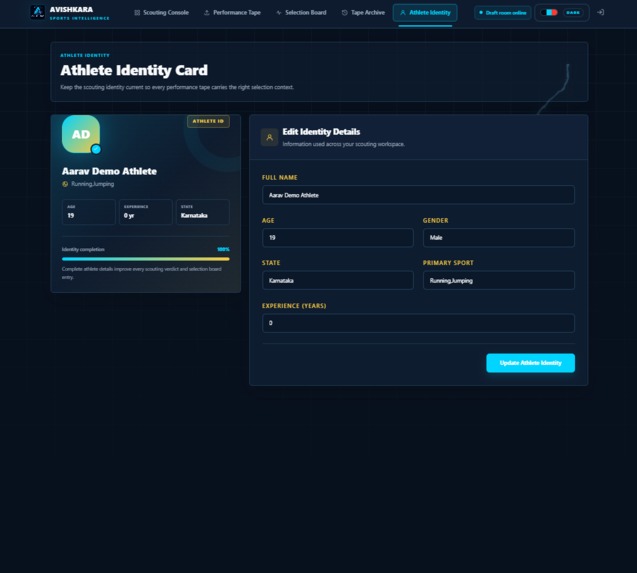Click the DARK theme label
Image resolution: width=637 pixels, height=573 pixels.
pyautogui.click(x=573, y=13)
